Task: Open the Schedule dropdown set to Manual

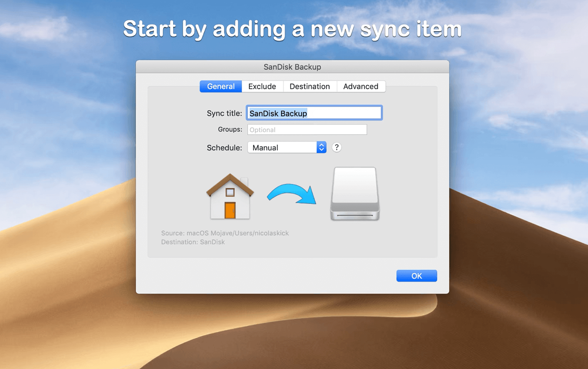Action: [287, 148]
